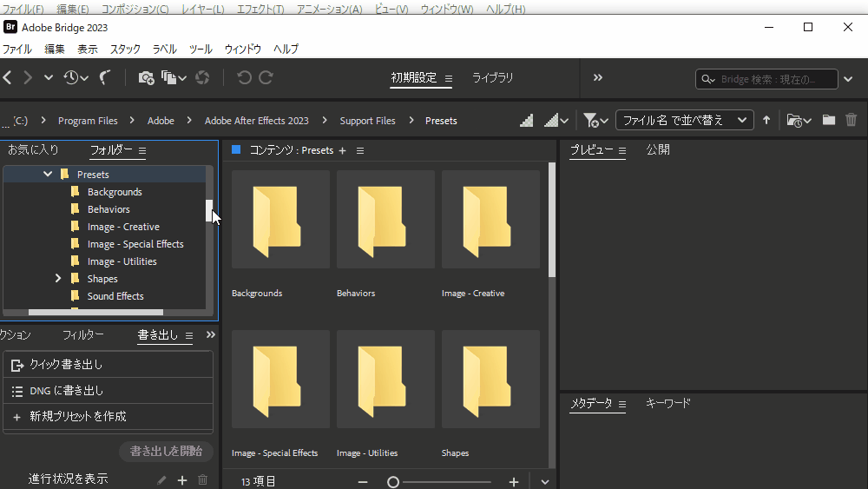The width and height of the screenshot is (868, 489).
Task: Click Program Files in path bar
Action: click(88, 121)
